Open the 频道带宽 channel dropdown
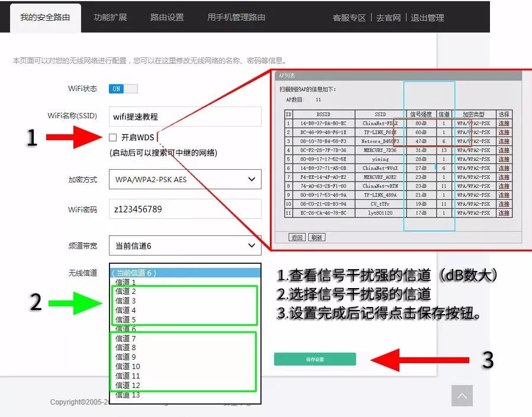 [185, 246]
